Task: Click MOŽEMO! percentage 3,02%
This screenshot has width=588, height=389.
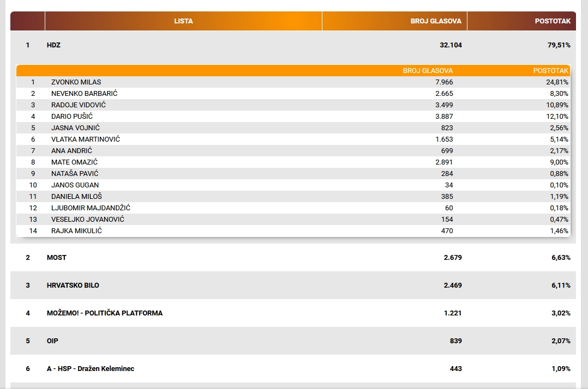Action: 561,313
